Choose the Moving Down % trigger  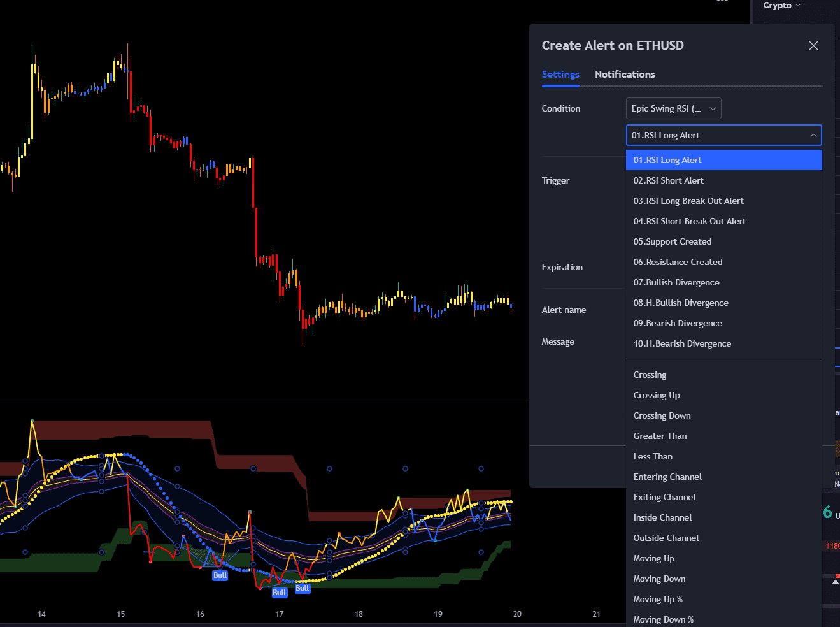664,619
